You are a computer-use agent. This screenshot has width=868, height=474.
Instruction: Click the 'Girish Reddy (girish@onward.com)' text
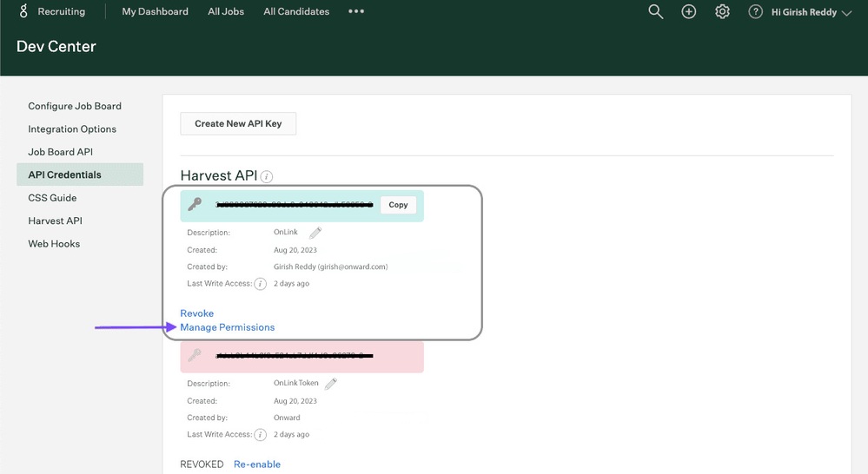click(330, 267)
